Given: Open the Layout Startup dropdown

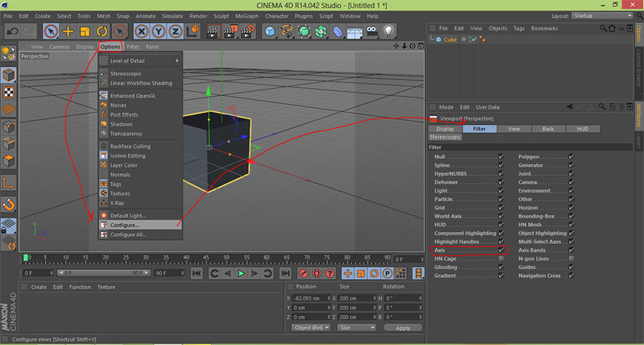Looking at the screenshot, I should 602,16.
